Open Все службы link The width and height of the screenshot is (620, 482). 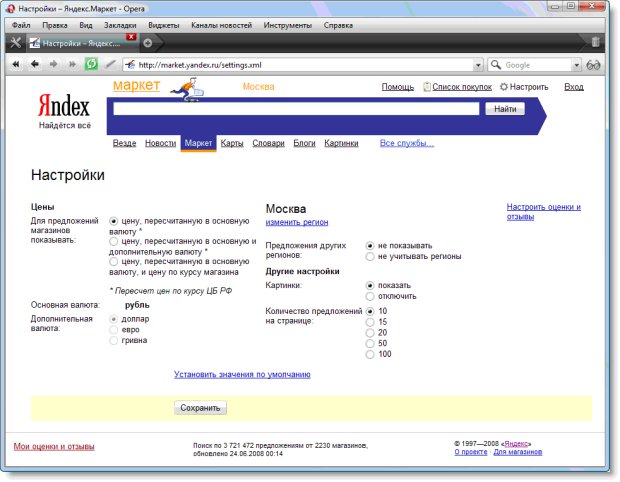[x=407, y=143]
